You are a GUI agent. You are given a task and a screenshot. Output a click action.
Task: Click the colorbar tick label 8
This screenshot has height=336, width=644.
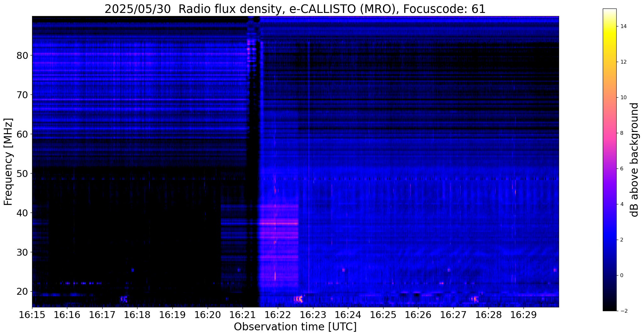(621, 133)
